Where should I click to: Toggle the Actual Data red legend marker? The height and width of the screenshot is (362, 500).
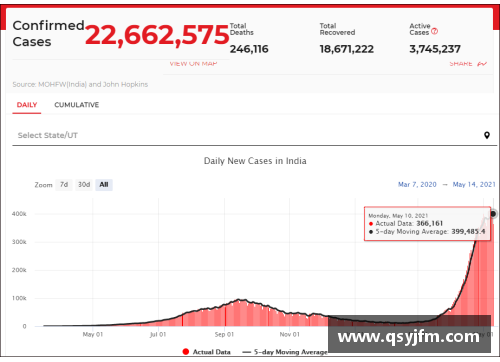point(186,352)
